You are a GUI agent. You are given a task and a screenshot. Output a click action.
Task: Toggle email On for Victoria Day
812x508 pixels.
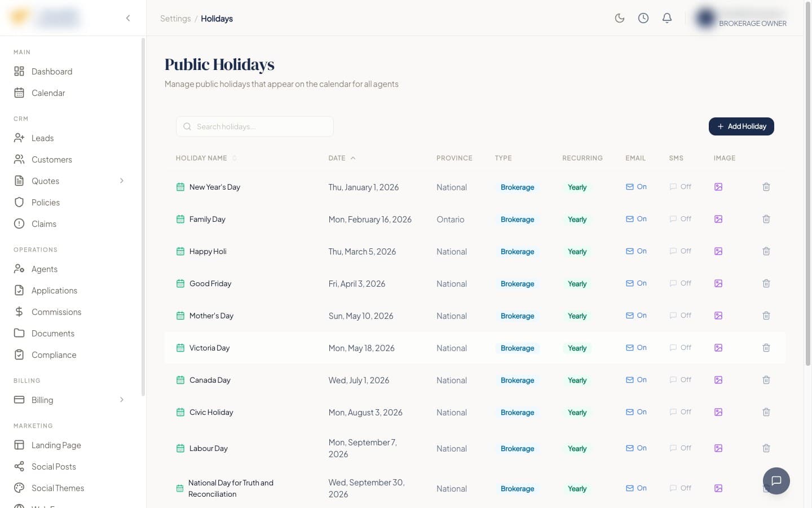coord(636,348)
